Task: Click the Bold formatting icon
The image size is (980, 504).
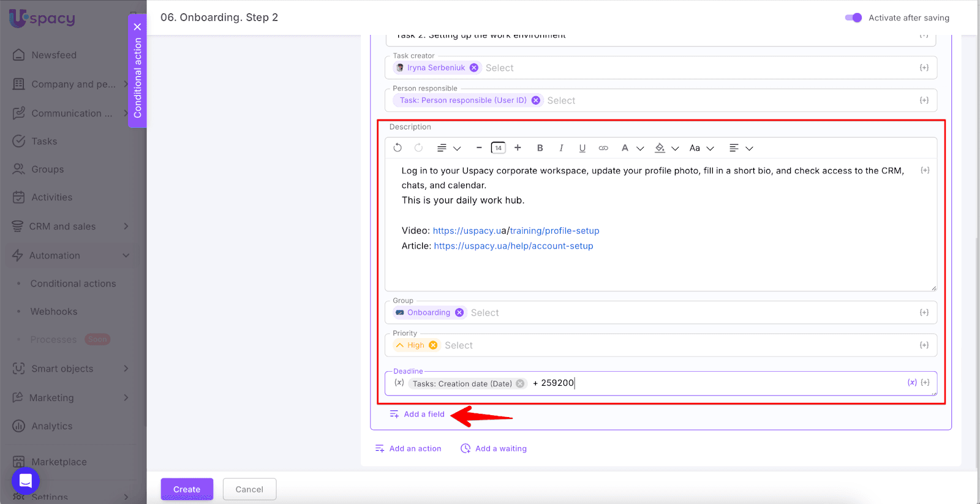Action: (540, 148)
